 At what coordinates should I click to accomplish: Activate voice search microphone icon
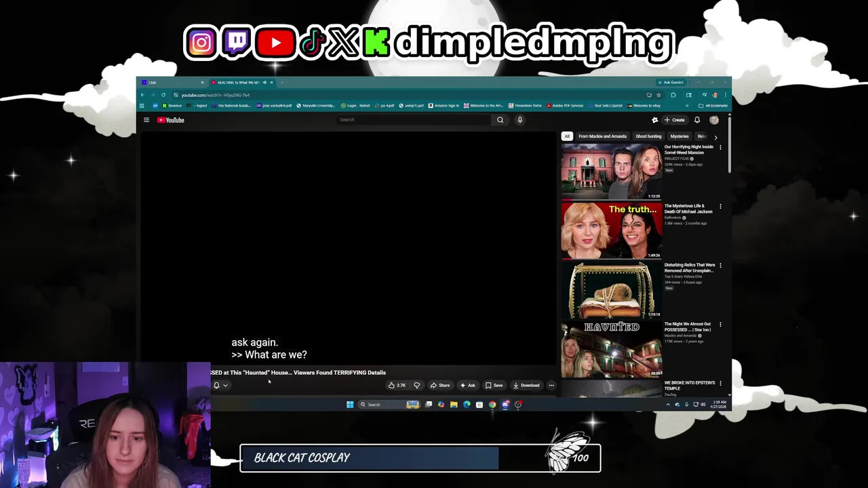(x=520, y=120)
